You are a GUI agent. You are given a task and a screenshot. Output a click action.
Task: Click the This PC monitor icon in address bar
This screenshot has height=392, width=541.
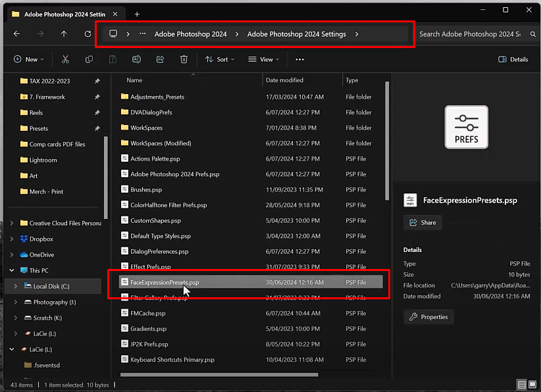(x=113, y=34)
